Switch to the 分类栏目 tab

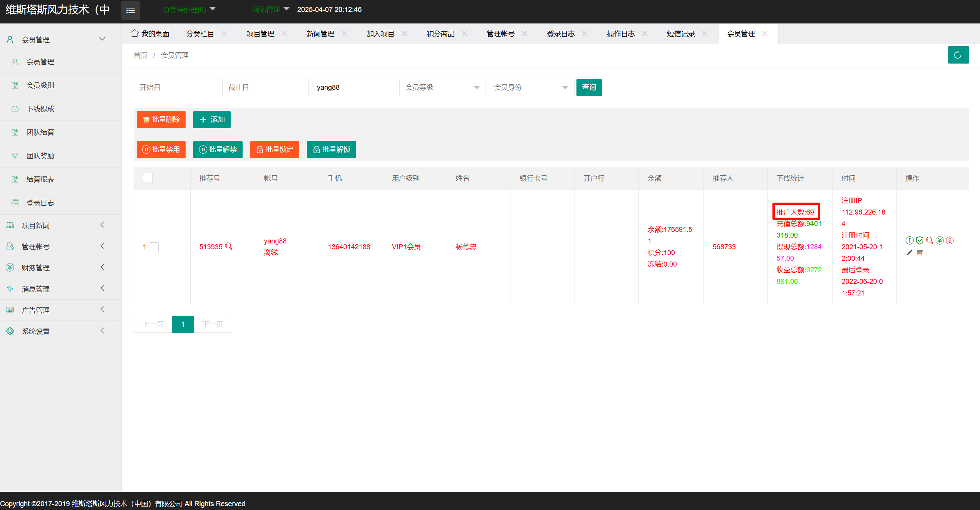click(200, 34)
